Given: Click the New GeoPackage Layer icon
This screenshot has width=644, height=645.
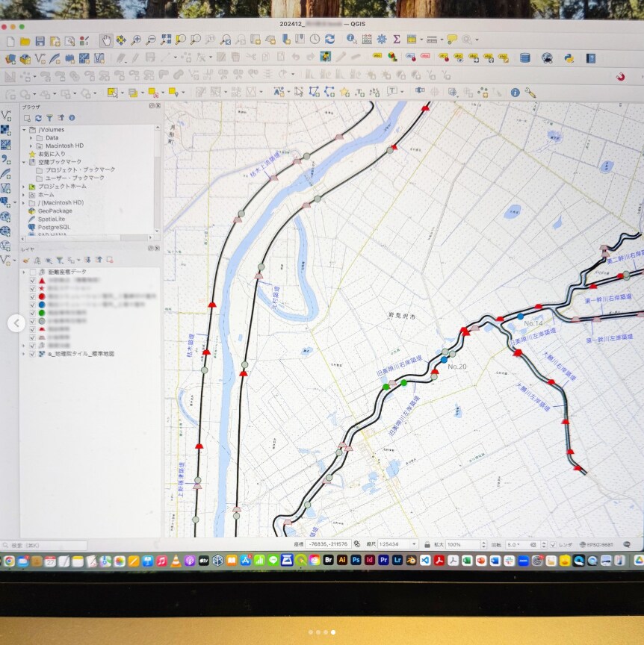Looking at the screenshot, I should 25,59.
